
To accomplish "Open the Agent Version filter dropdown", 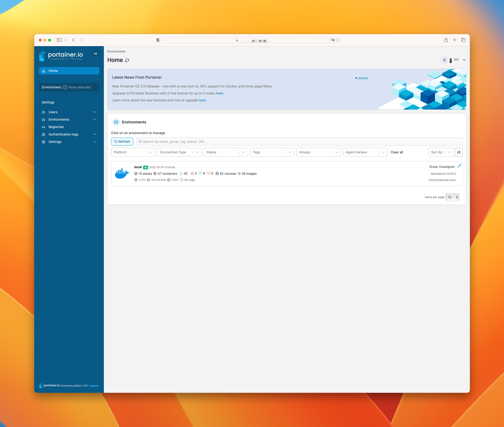I will 365,152.
